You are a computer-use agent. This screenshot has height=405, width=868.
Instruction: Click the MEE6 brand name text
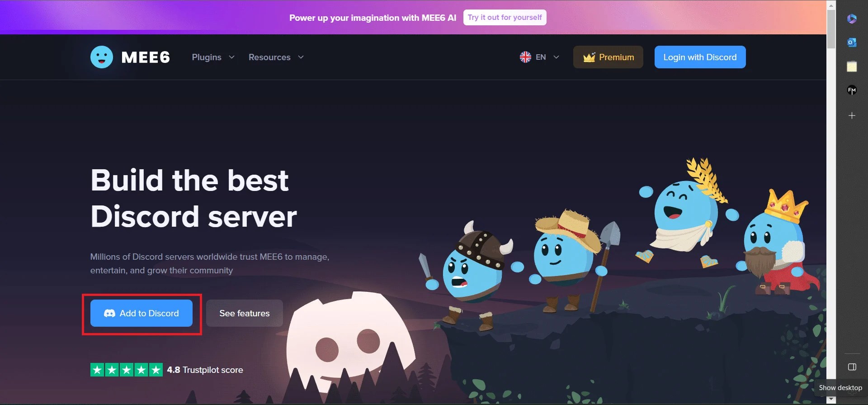(146, 57)
